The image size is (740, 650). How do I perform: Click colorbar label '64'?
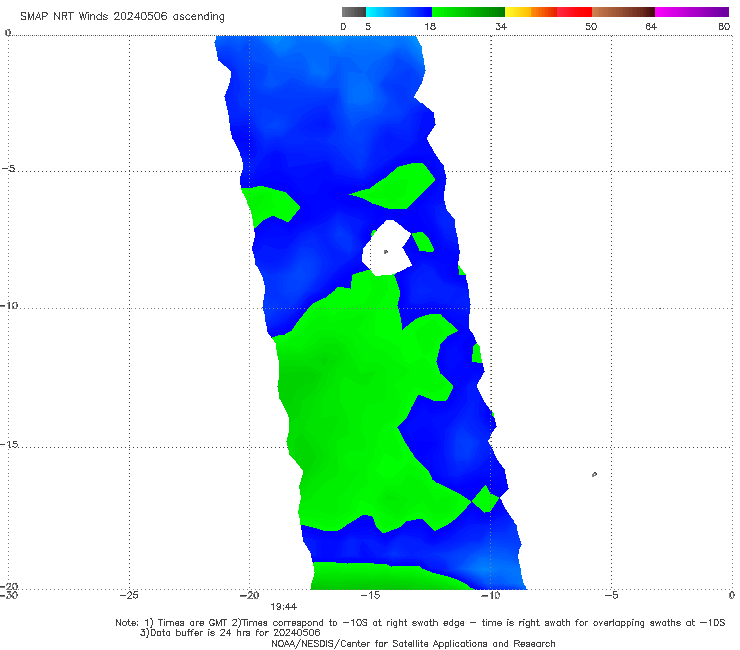pos(651,27)
